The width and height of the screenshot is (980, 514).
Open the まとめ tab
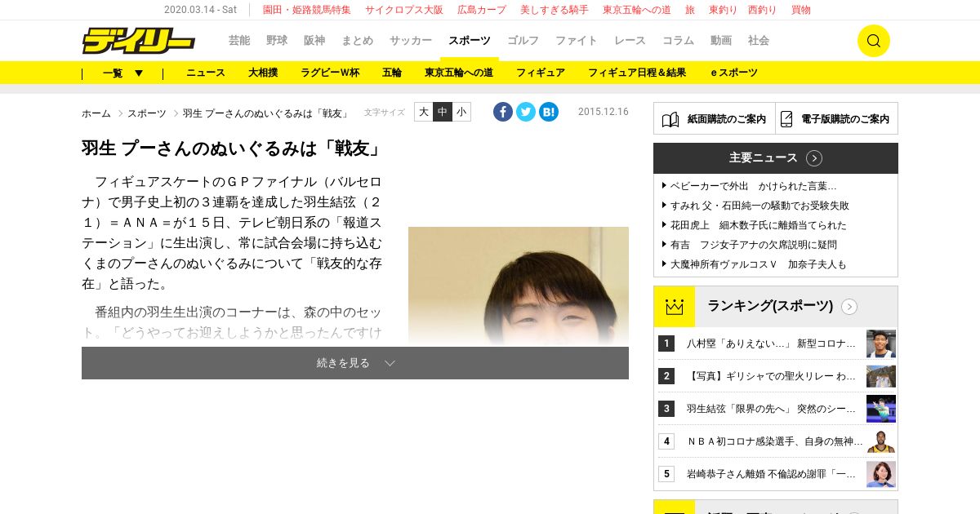358,41
